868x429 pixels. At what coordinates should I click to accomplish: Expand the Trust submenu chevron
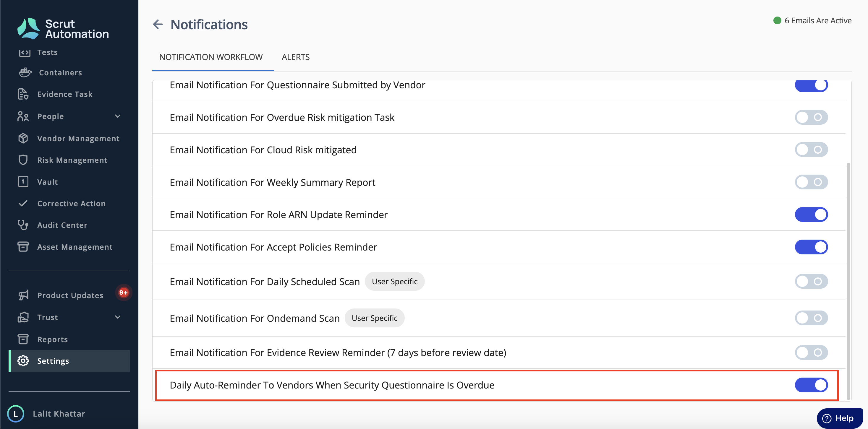pos(118,317)
